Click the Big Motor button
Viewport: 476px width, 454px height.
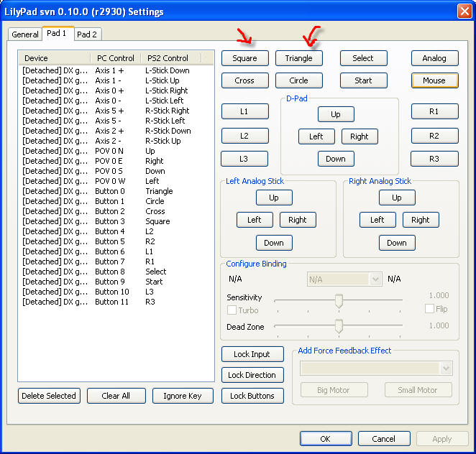(x=334, y=389)
